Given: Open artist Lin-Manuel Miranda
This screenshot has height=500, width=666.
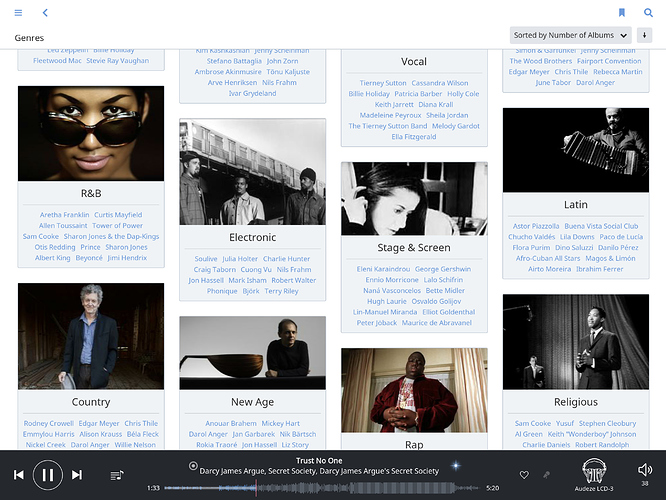Looking at the screenshot, I should pos(385,312).
